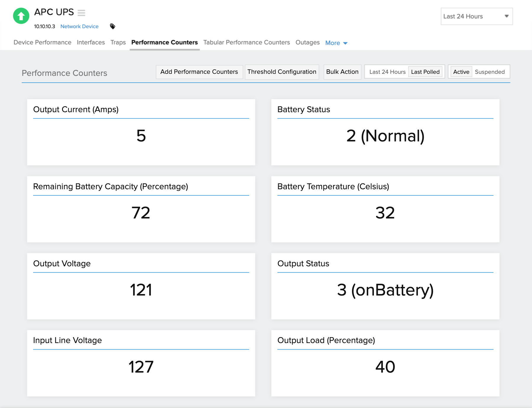The height and width of the screenshot is (408, 532).
Task: Switch counters to Last Polled mode
Action: point(426,72)
